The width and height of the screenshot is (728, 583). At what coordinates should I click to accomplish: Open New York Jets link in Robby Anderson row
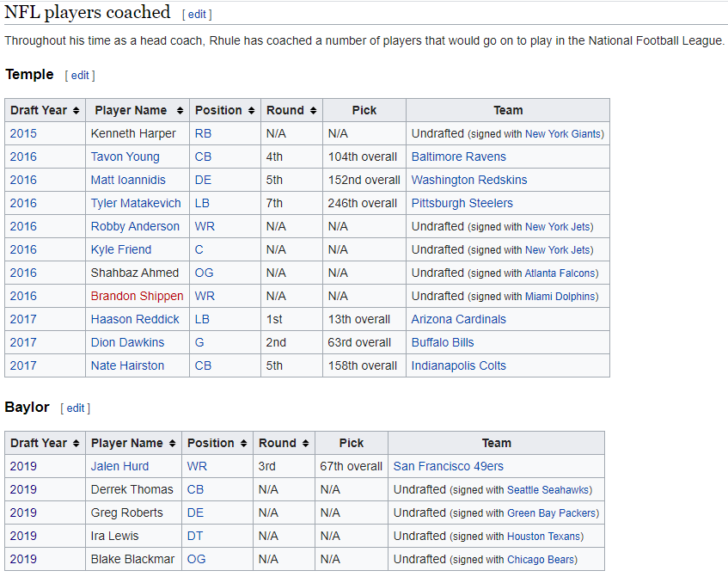coord(558,227)
